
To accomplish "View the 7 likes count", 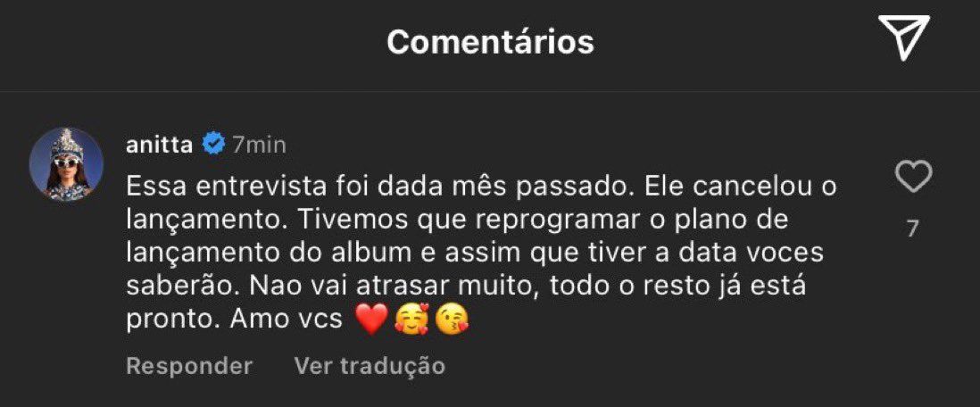I will 913,229.
